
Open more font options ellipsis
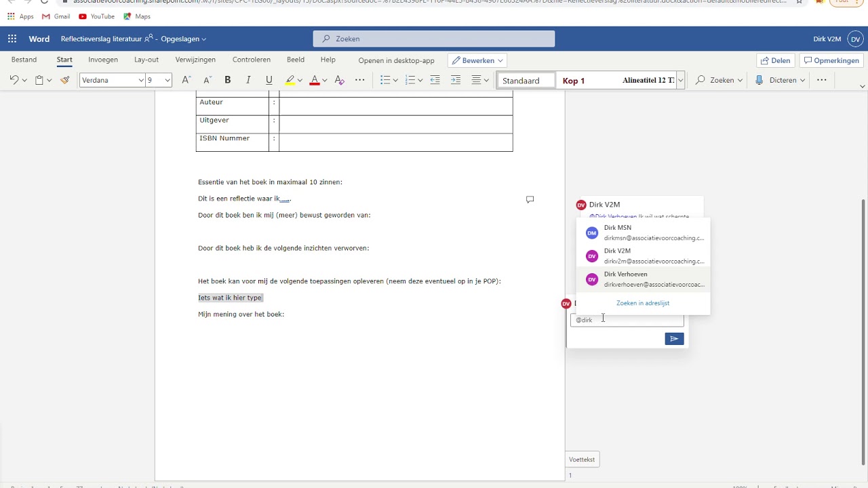[x=360, y=80]
